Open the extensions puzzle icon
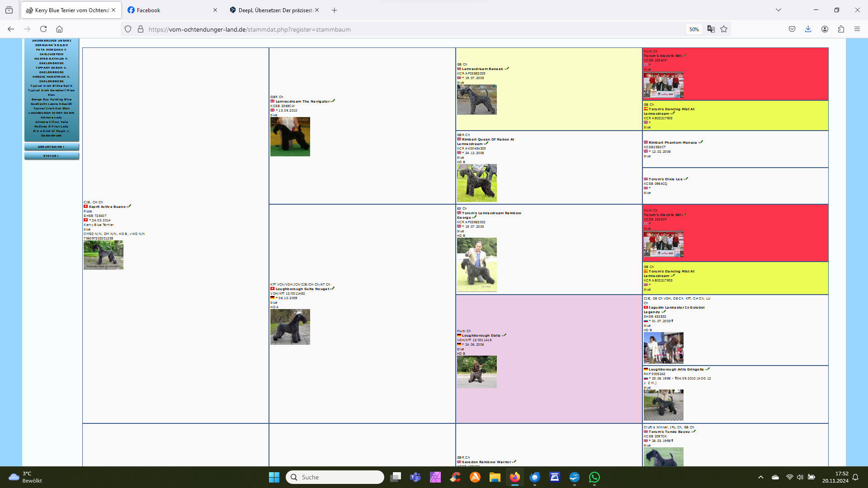Image resolution: width=868 pixels, height=488 pixels. tap(841, 29)
